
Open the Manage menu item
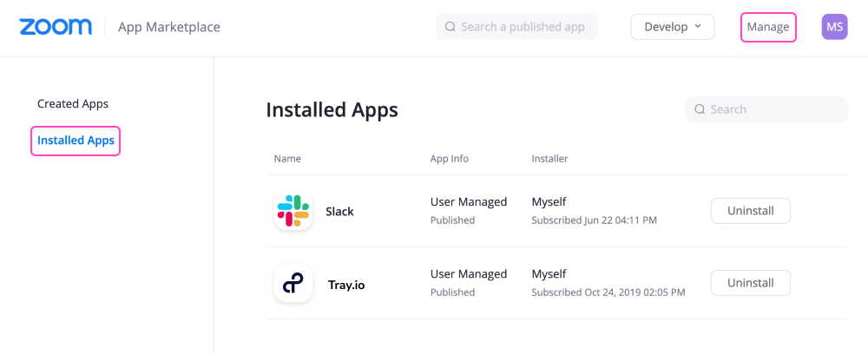point(767,27)
